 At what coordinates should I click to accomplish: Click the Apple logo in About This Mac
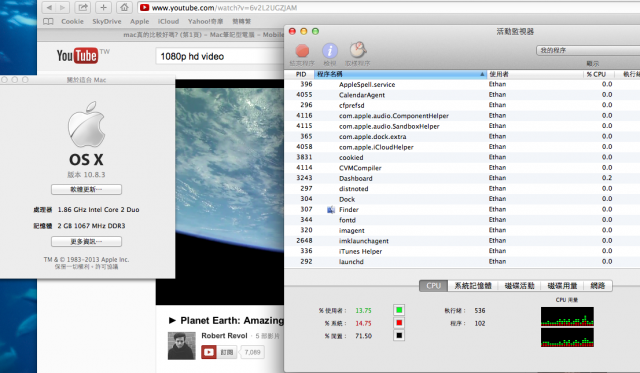click(86, 124)
